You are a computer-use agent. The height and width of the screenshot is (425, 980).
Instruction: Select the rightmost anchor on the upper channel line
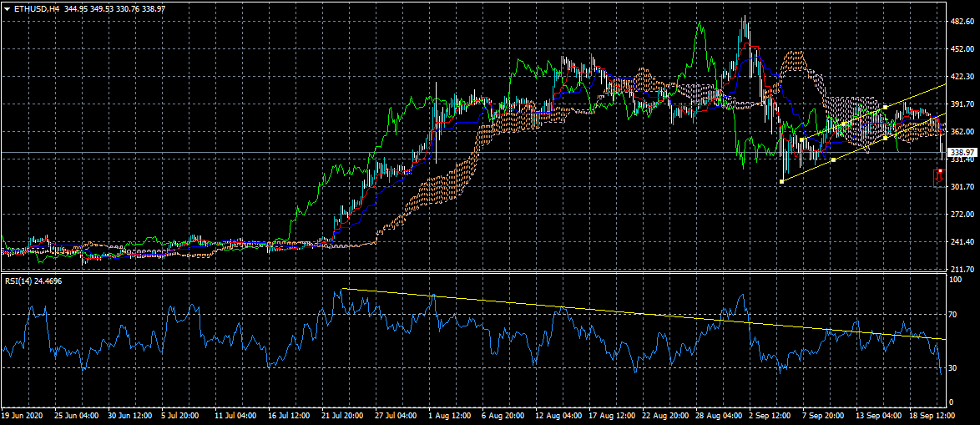(x=885, y=108)
